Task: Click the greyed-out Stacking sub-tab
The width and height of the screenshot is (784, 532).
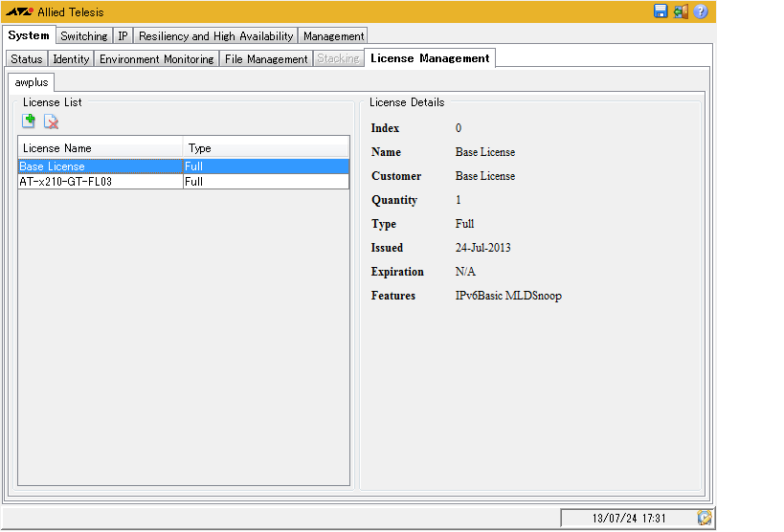Action: pyautogui.click(x=339, y=58)
